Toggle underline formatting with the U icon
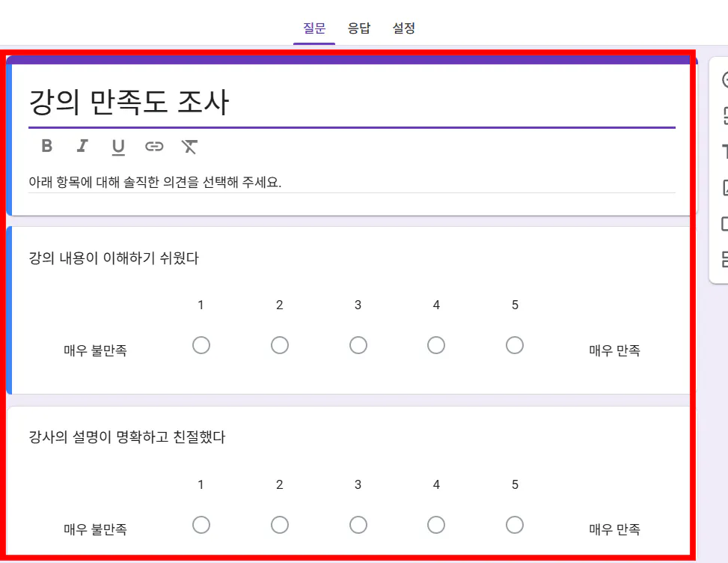The height and width of the screenshot is (563, 728). [x=118, y=147]
